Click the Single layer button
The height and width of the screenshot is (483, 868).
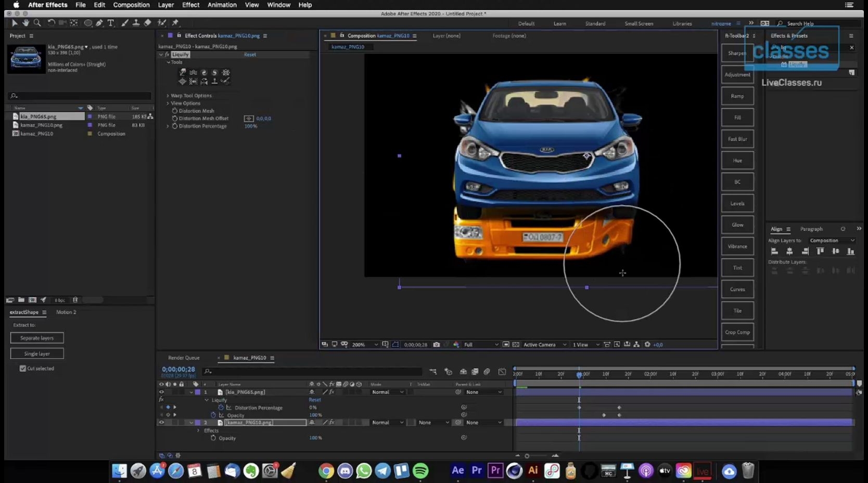click(x=37, y=354)
